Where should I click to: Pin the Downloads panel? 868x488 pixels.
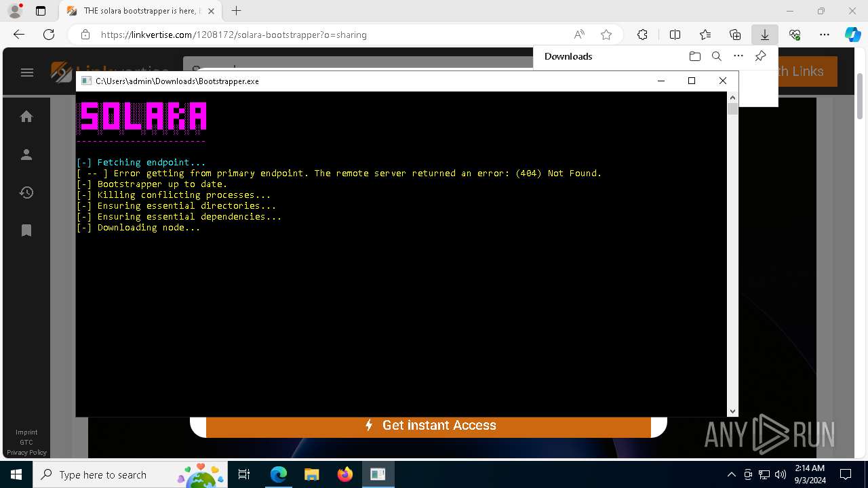(760, 56)
